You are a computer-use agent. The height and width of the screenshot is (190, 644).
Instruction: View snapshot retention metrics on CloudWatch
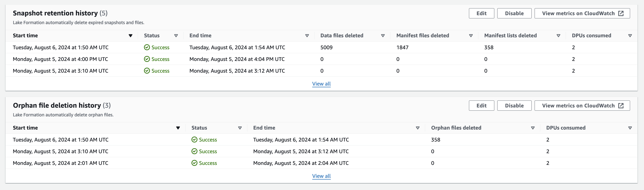coord(582,13)
